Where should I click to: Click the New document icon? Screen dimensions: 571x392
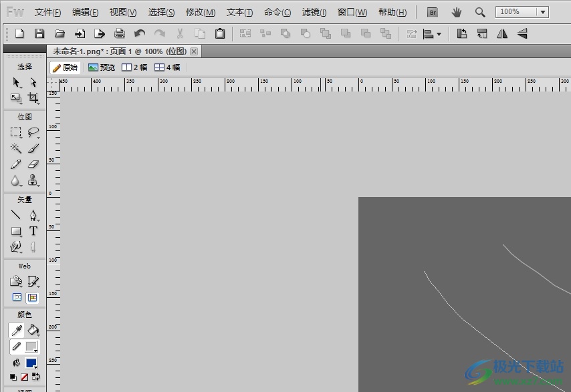(19, 34)
